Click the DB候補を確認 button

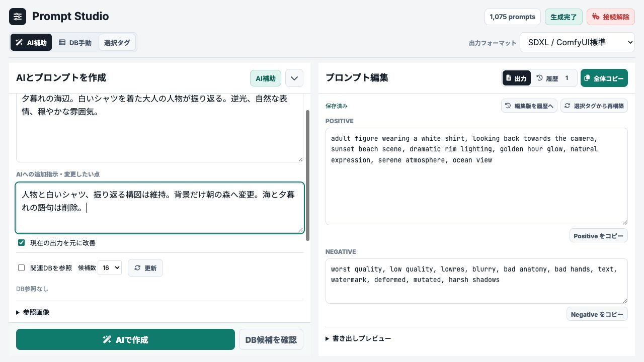click(x=271, y=339)
